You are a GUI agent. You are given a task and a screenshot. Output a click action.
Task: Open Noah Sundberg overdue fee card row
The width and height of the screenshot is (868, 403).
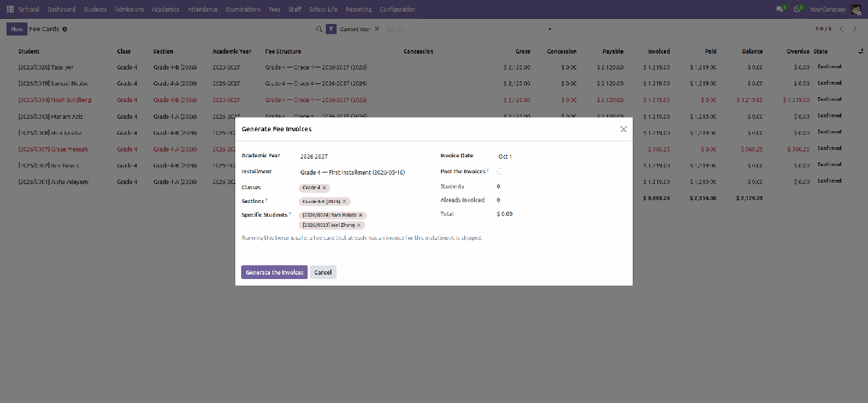click(434, 100)
